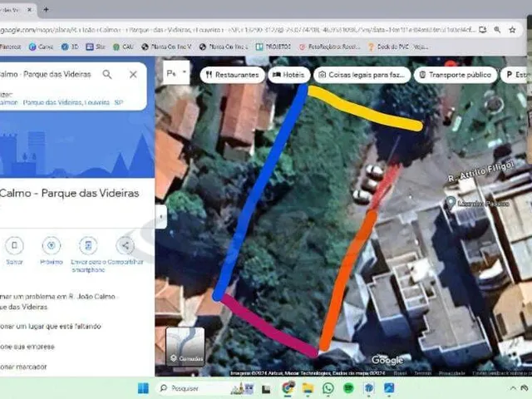Click the add marker option

23,367
